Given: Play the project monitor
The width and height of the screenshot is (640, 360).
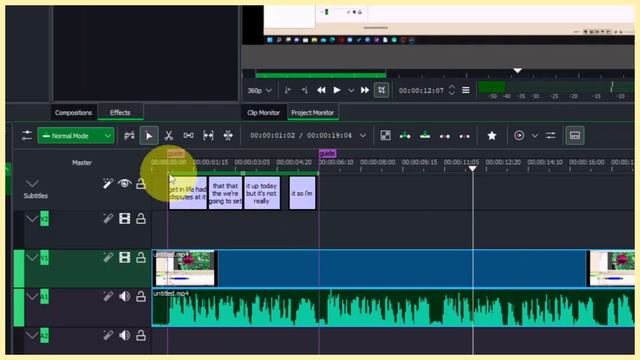Looking at the screenshot, I should tap(337, 90).
